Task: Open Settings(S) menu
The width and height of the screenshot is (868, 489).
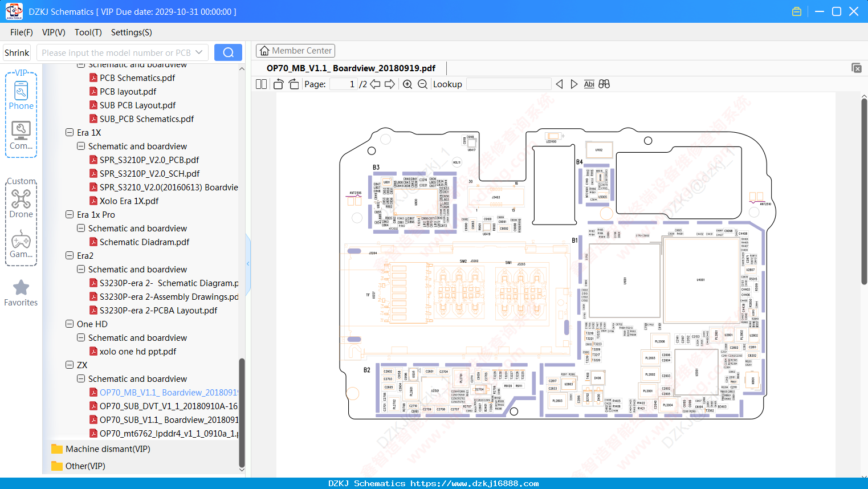Action: click(x=132, y=32)
